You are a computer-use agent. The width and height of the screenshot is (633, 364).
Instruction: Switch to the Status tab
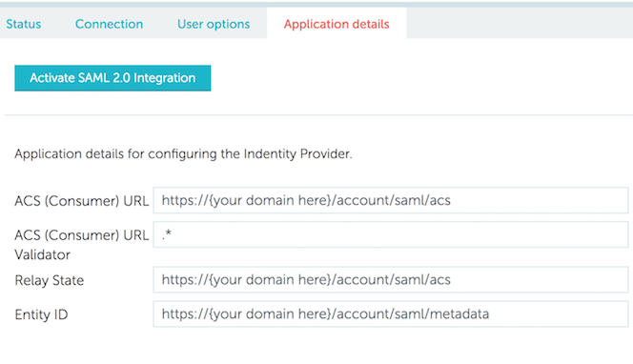pyautogui.click(x=24, y=24)
